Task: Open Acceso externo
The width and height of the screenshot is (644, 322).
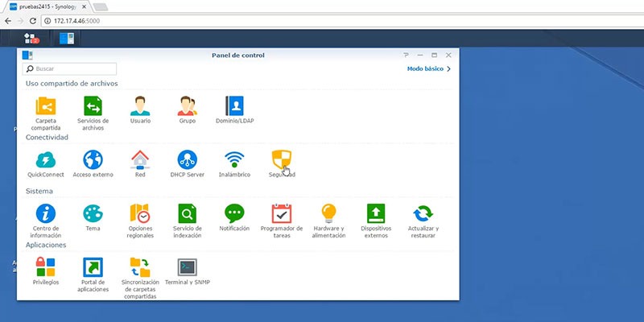Action: (93, 163)
